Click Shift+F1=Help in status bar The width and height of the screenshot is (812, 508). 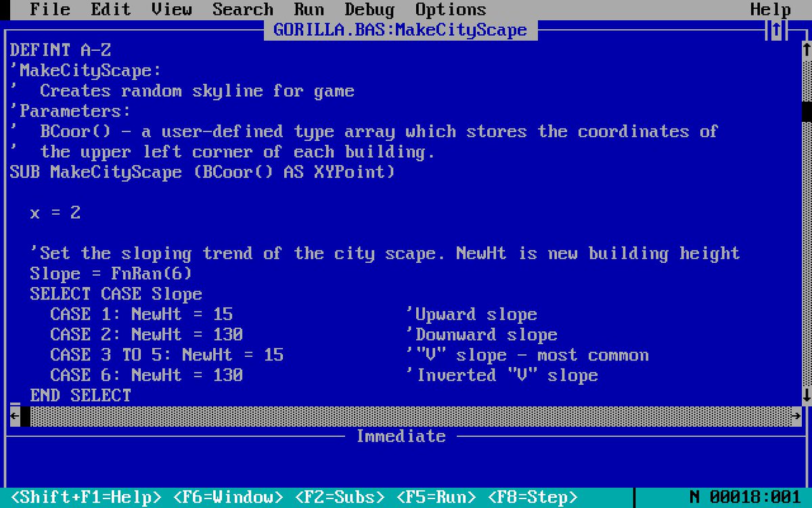pyautogui.click(x=86, y=497)
